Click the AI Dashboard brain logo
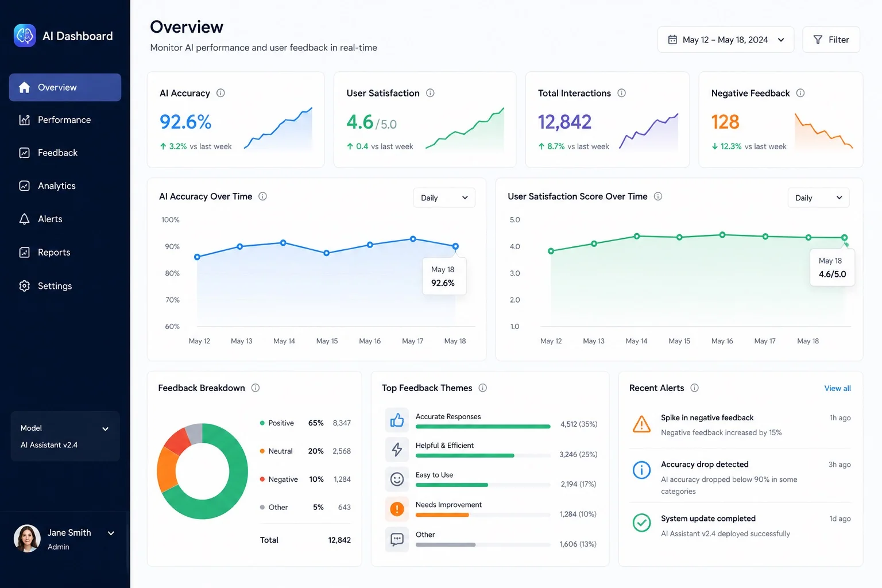 click(25, 36)
